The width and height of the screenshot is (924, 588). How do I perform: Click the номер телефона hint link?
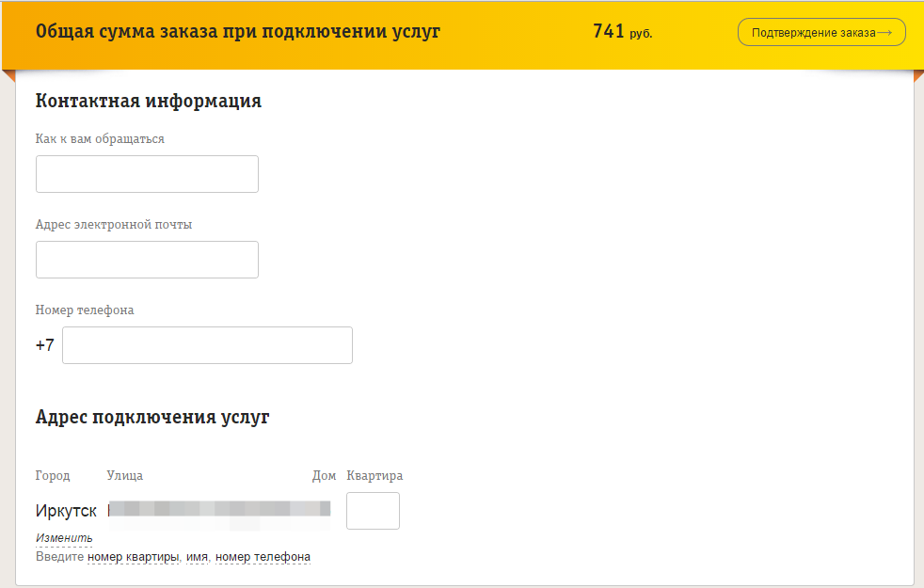click(263, 557)
